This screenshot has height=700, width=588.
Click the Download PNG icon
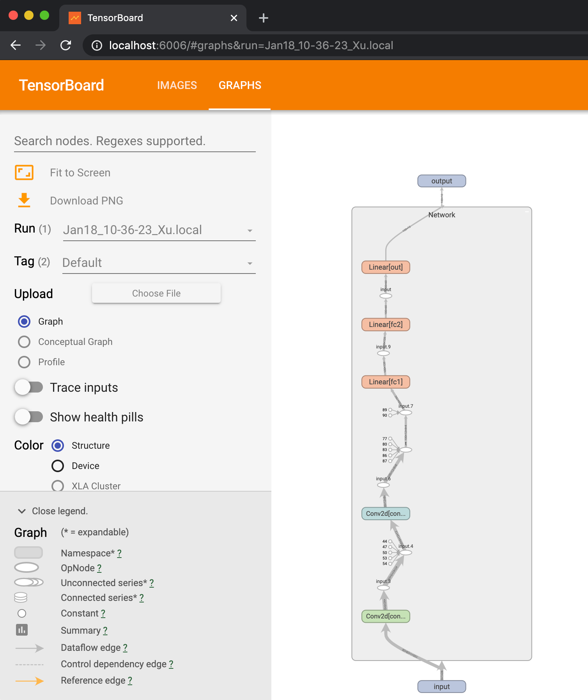point(24,200)
